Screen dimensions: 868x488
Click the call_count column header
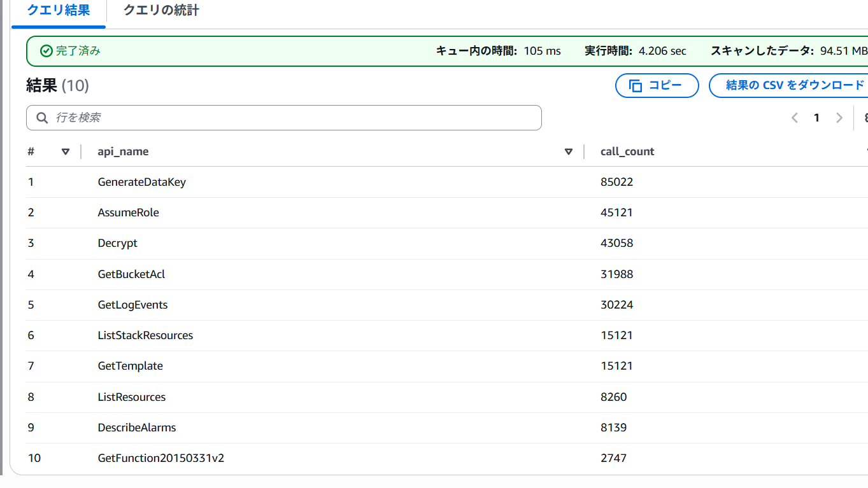coord(627,151)
